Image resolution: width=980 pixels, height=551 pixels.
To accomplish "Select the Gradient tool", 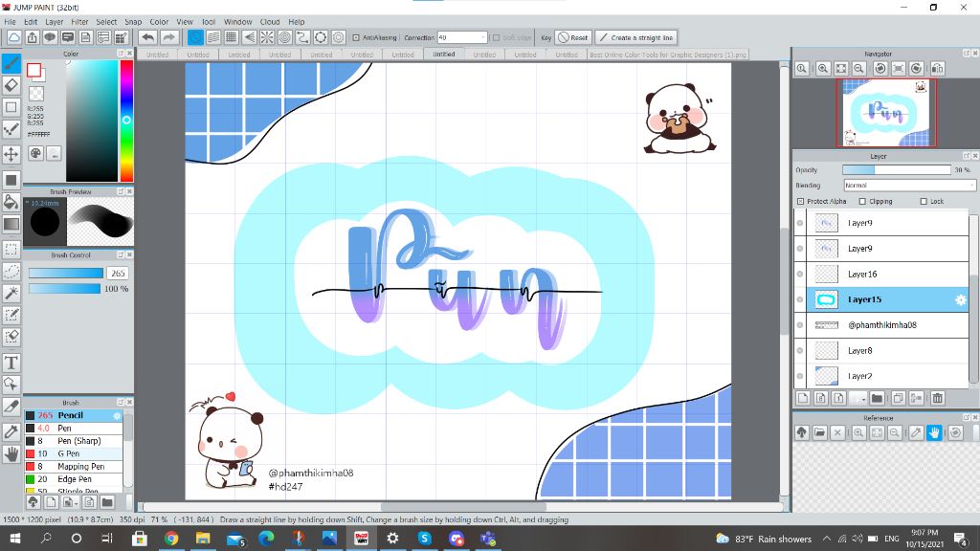I will pyautogui.click(x=11, y=224).
